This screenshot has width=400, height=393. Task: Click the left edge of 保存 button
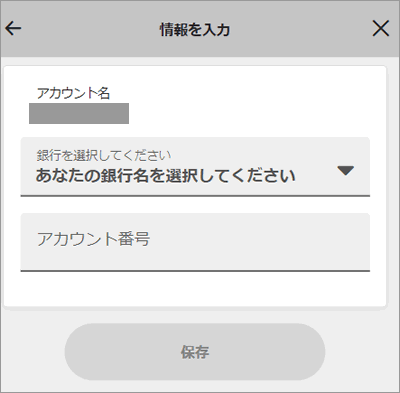[x=77, y=352]
